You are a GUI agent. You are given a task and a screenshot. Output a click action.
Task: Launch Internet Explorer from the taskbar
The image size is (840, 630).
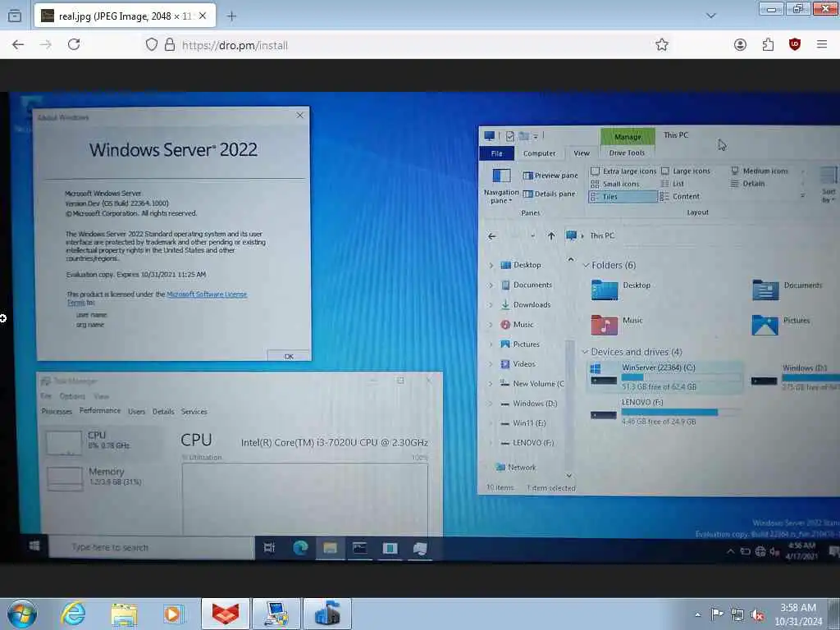73,614
